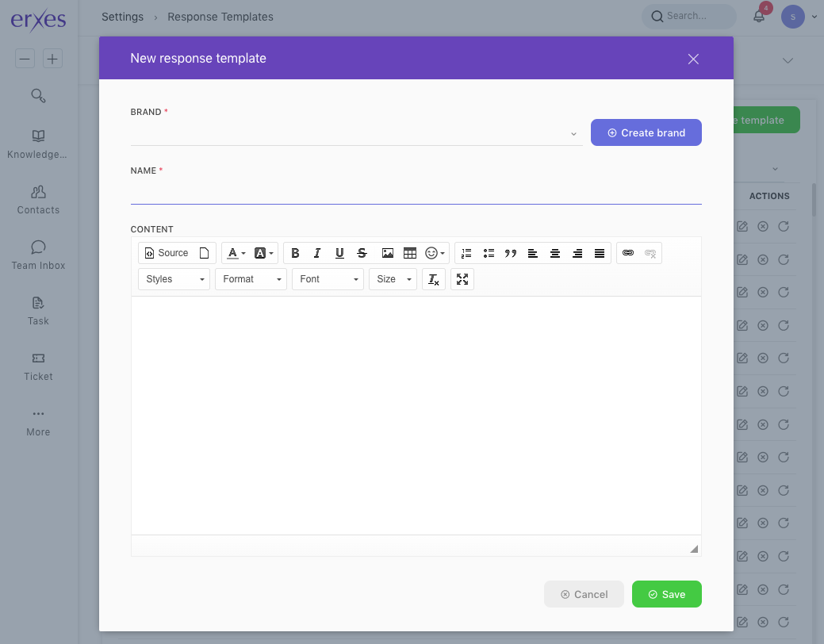This screenshot has width=824, height=644.
Task: Click the green add template button
Action: point(767,120)
